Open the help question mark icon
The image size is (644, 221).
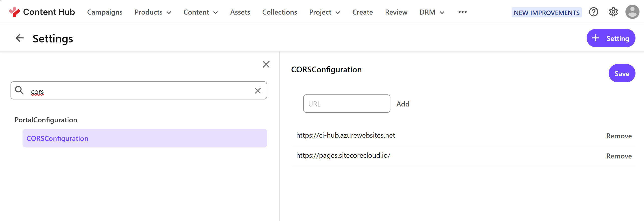593,12
